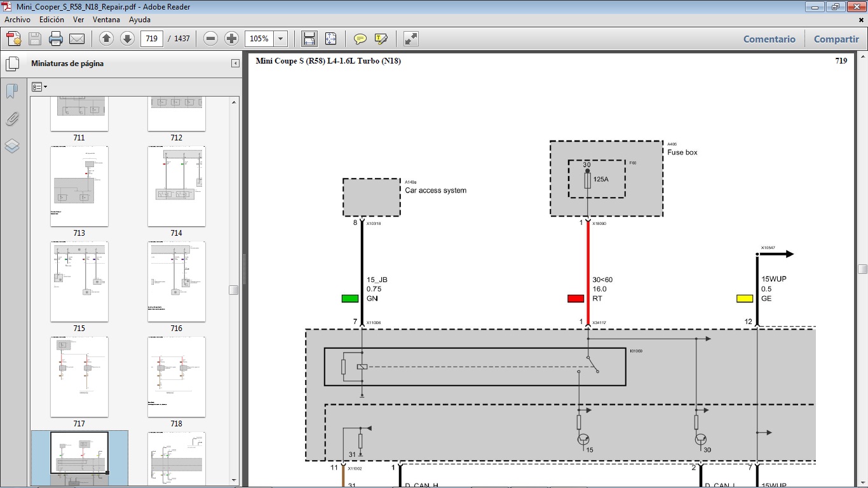Click the "Miniaturas de página" panel title
868x488 pixels.
click(x=67, y=64)
